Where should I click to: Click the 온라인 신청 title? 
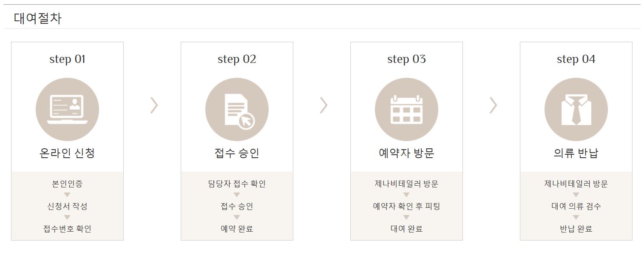tap(67, 153)
